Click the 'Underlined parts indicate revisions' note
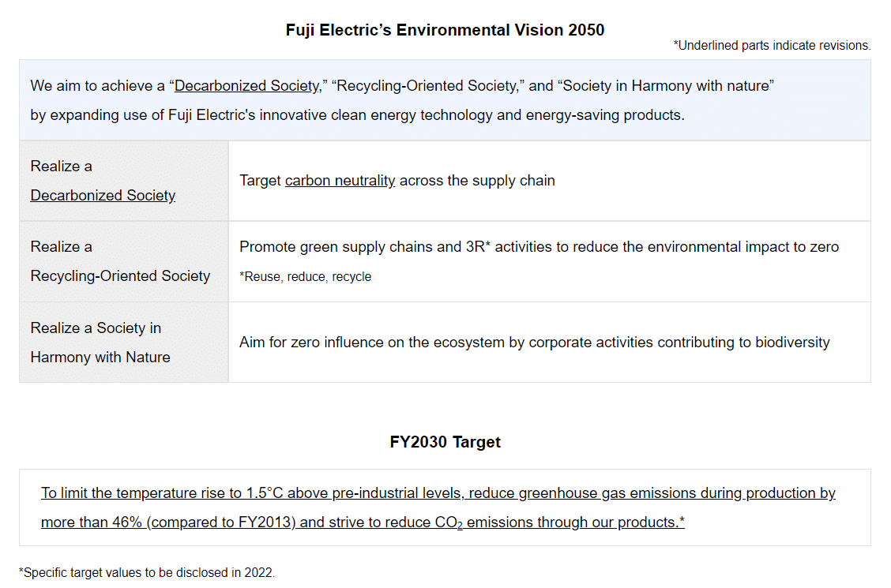Viewport: 891px width, 588px height. coord(772,46)
